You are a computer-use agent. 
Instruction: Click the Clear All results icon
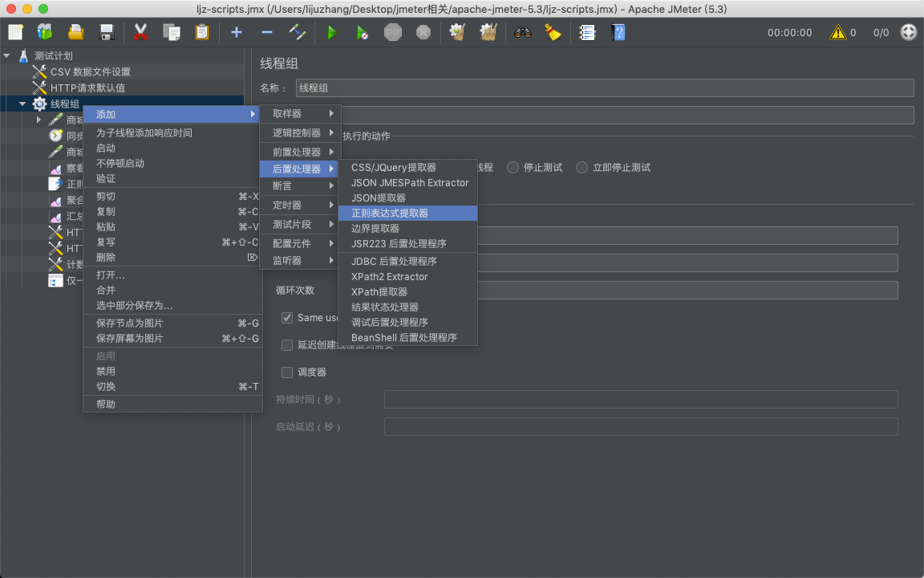click(488, 32)
